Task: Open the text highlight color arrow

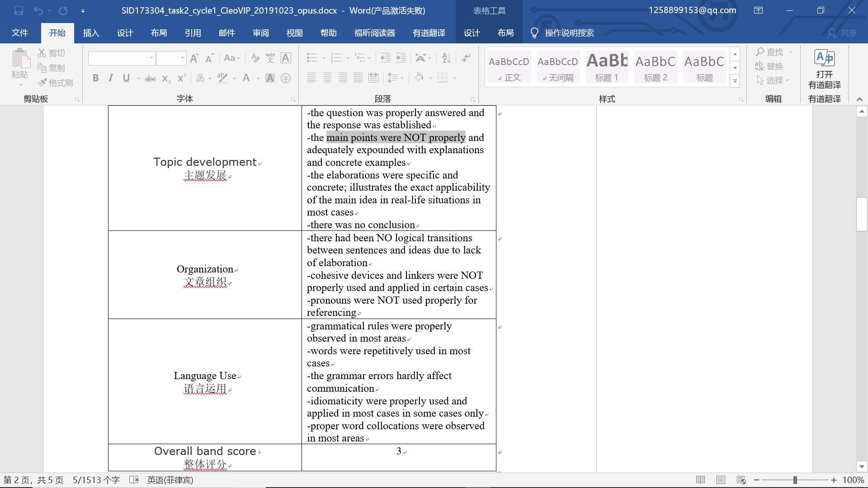Action: click(234, 79)
